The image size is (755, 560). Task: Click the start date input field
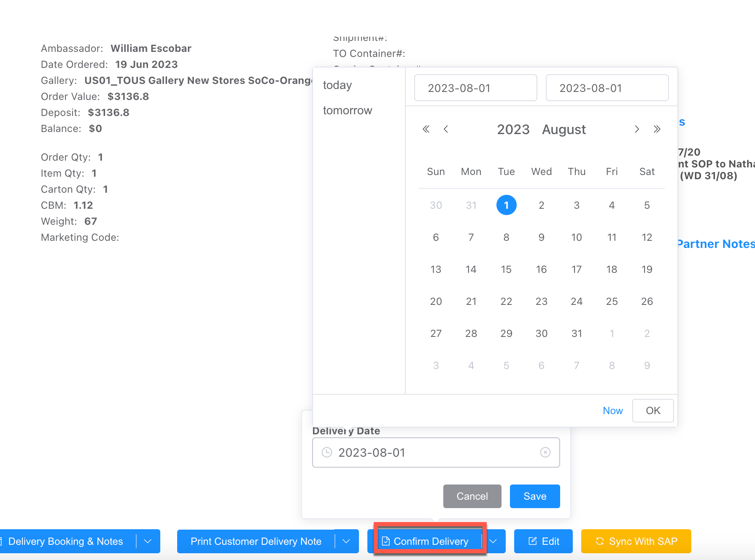click(x=475, y=88)
